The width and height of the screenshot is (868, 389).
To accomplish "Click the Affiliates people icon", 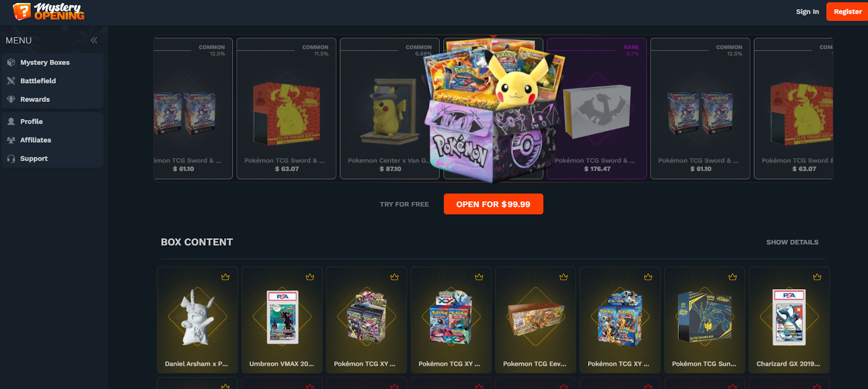I will (x=11, y=140).
